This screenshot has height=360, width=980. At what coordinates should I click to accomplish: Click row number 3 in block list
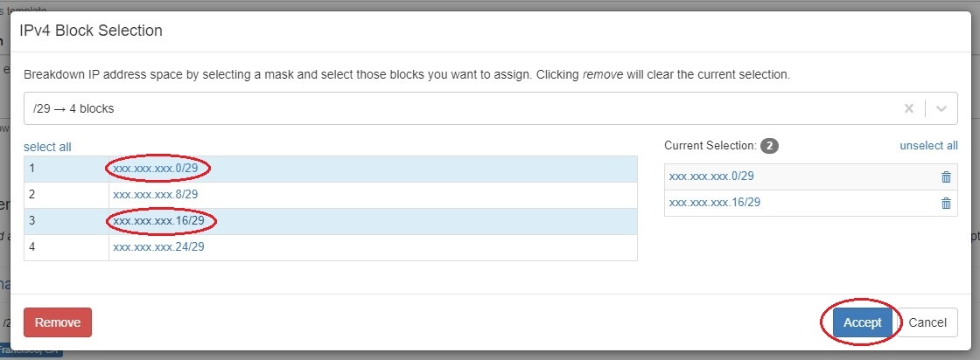(x=32, y=221)
